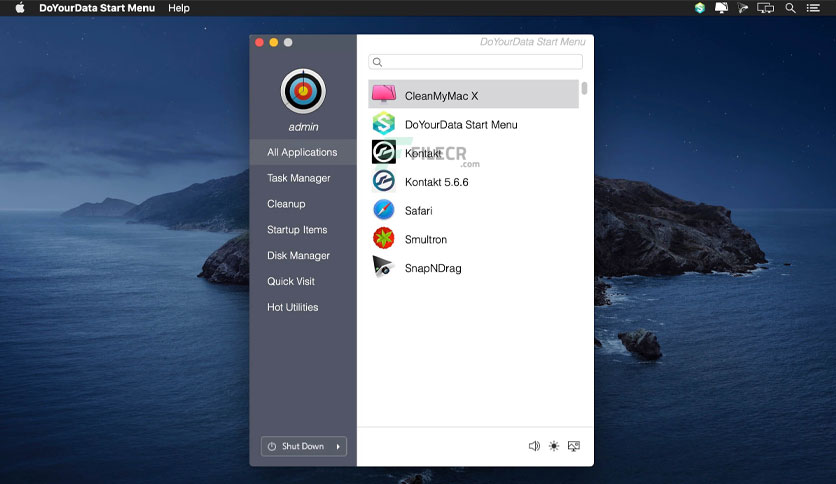Image resolution: width=836 pixels, height=484 pixels.
Task: Open the Cleanup section
Action: pos(286,204)
